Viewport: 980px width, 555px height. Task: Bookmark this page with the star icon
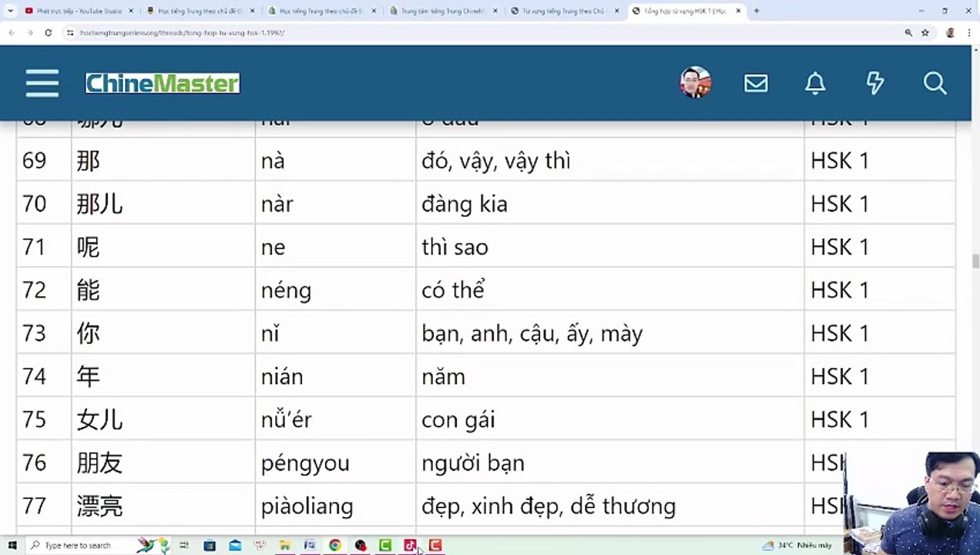coord(925,33)
